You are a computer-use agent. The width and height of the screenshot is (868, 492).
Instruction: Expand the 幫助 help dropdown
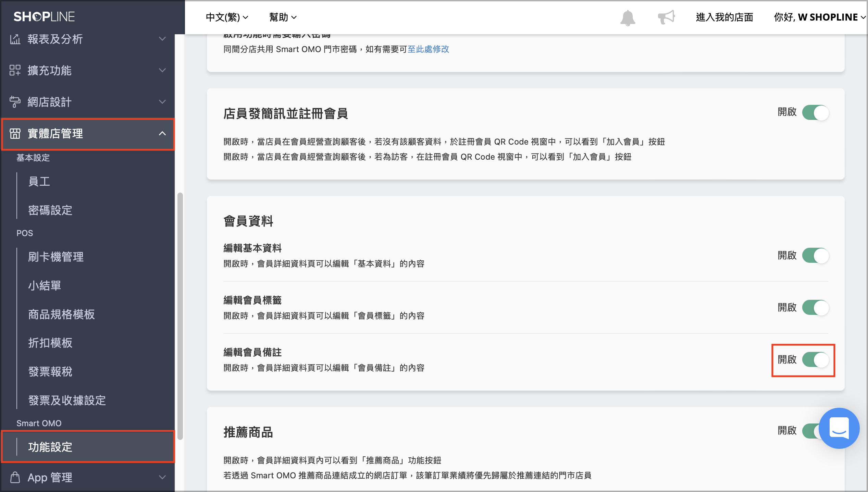coord(283,17)
